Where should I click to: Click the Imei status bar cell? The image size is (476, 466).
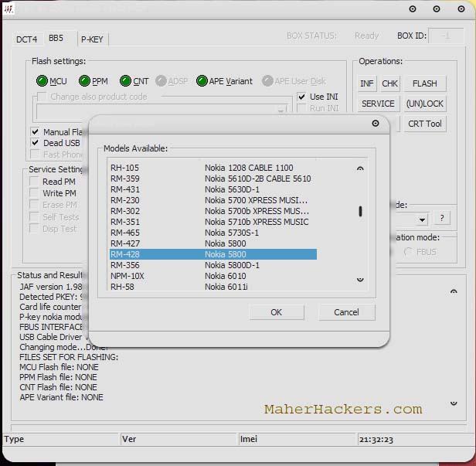point(297,439)
